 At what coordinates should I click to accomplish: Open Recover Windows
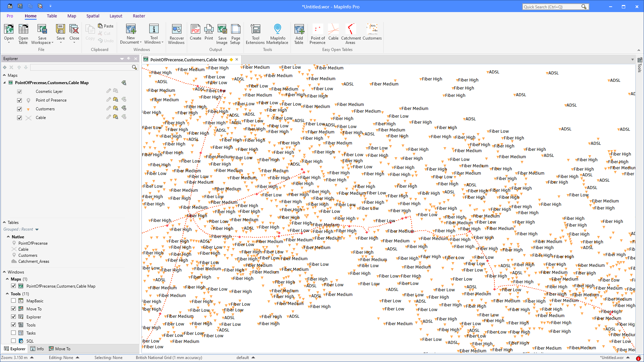pos(176,34)
